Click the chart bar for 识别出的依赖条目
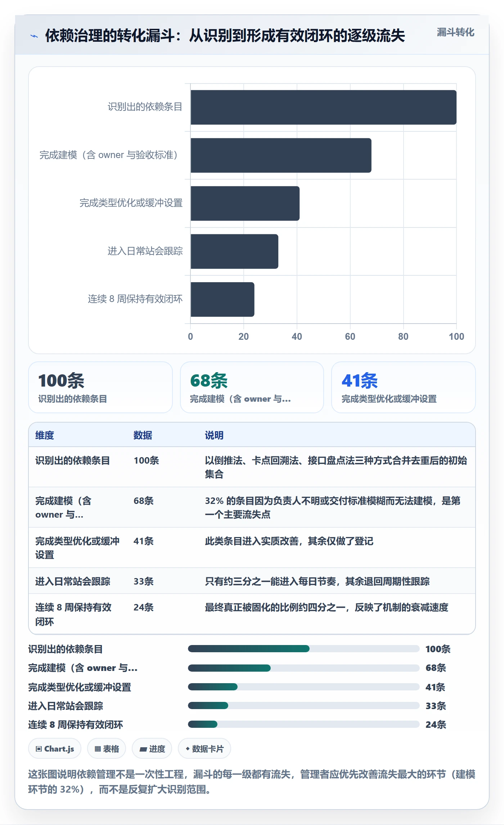The image size is (504, 825). click(x=323, y=107)
